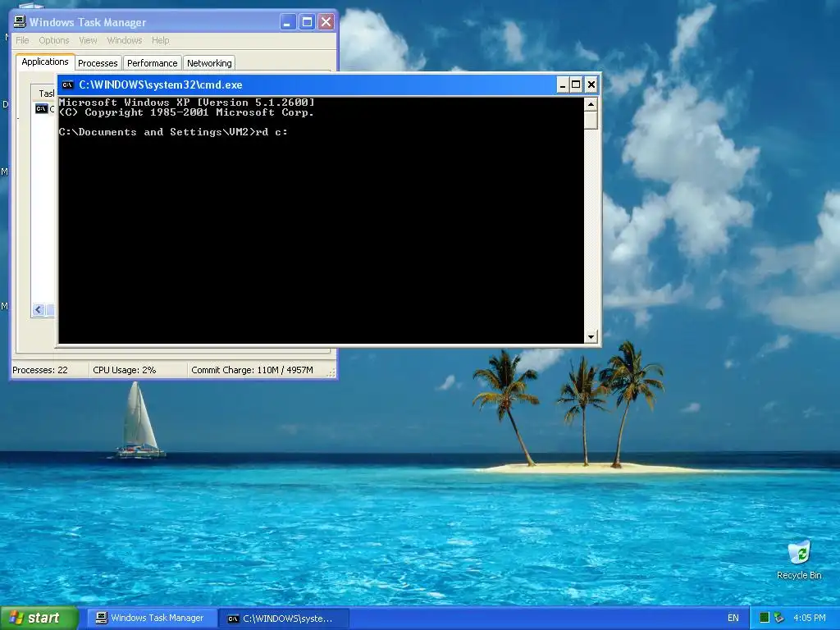Switch to the Processes tab
This screenshot has height=630, width=840.
coord(98,63)
